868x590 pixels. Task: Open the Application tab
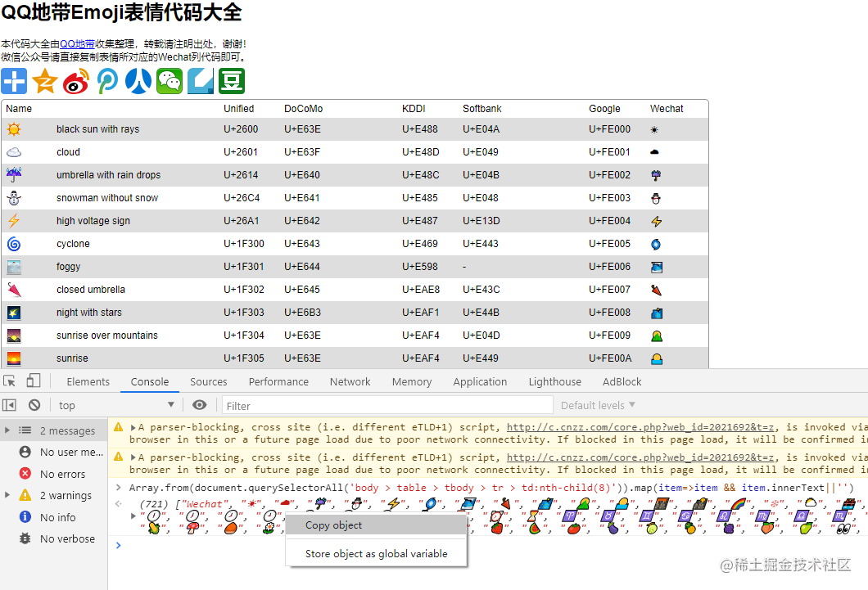480,381
